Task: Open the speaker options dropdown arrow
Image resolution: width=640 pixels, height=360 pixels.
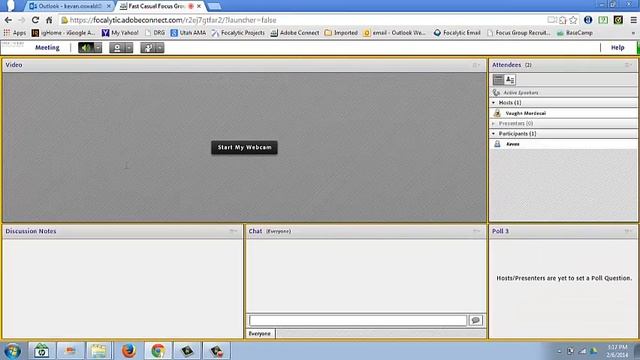Action: [x=98, y=48]
